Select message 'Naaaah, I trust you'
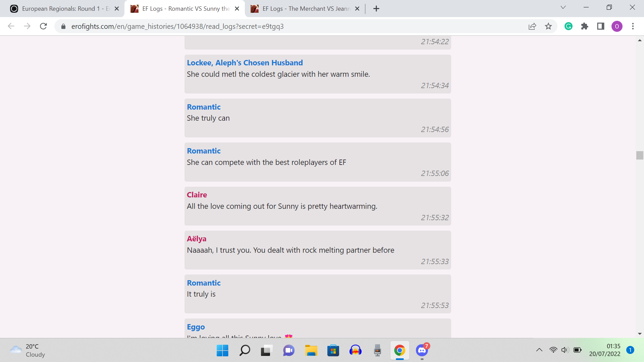 coord(290,250)
